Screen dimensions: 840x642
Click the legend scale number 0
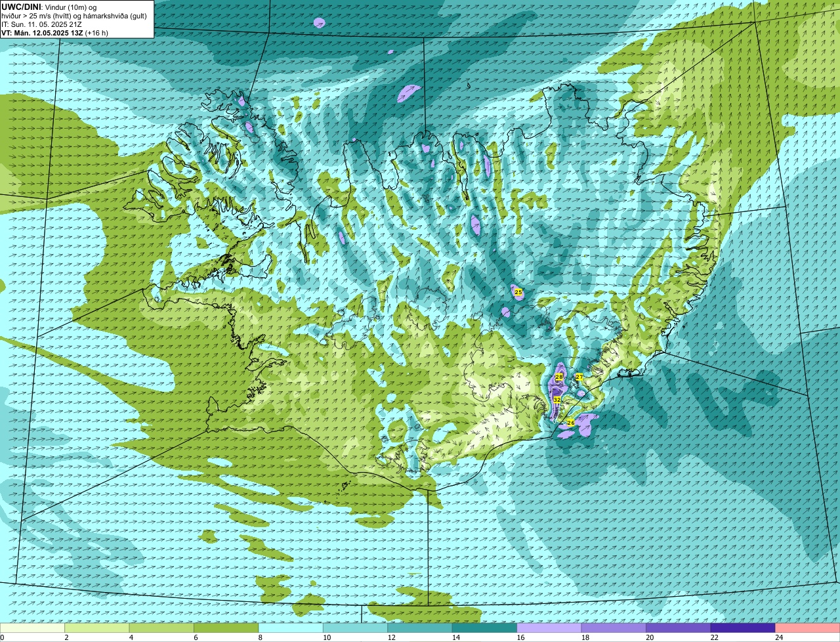click(2, 637)
